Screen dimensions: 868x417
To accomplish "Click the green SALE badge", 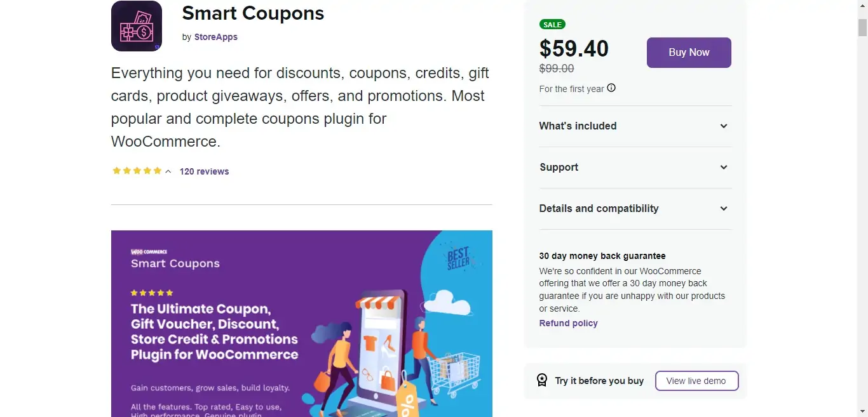I will 552,25.
